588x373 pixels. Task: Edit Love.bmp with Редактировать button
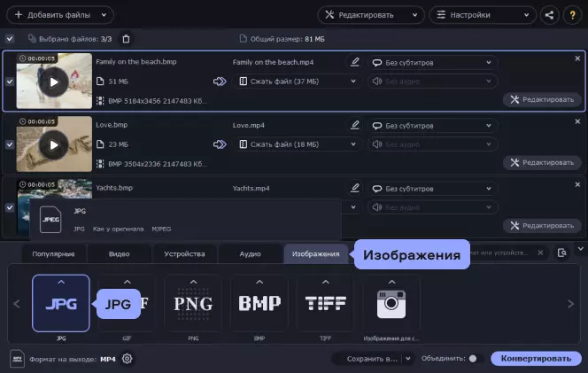point(542,163)
